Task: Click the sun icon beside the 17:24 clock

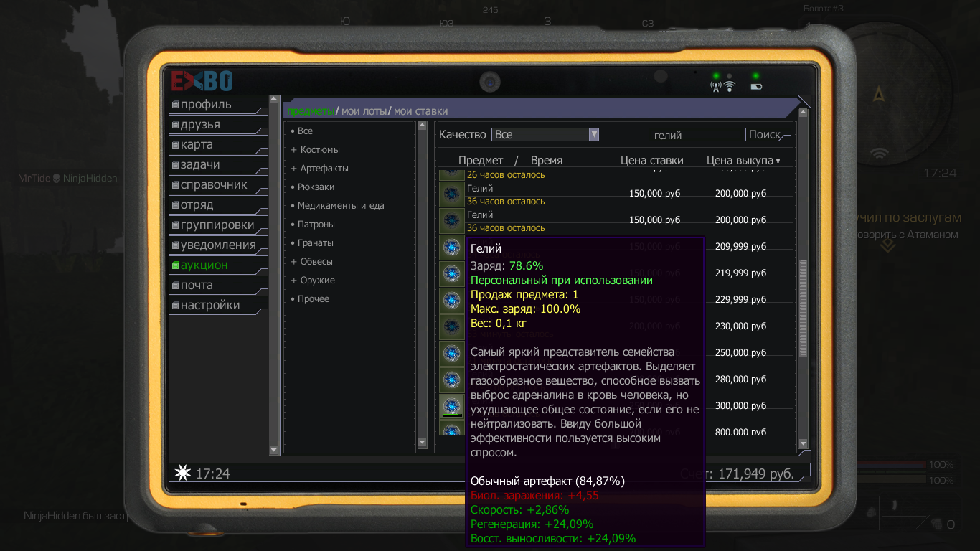Action: [x=183, y=474]
